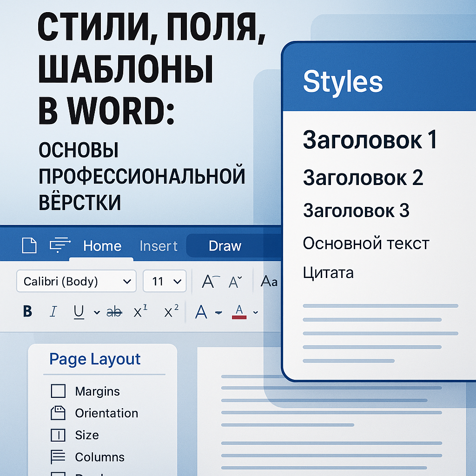
Task: Switch to the Insert tab
Action: 158,246
